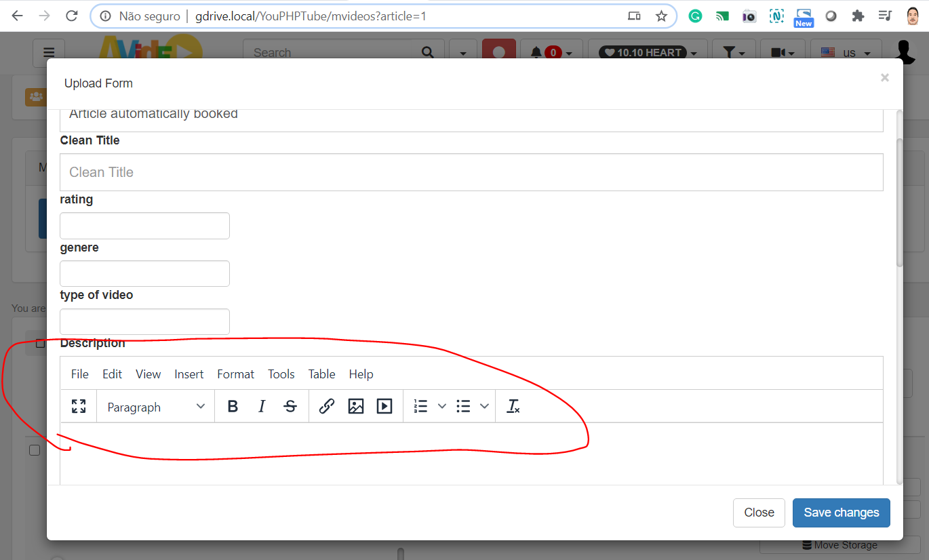Screen dimensions: 929x560
Task: Click the Move Storage button
Action: (839, 545)
